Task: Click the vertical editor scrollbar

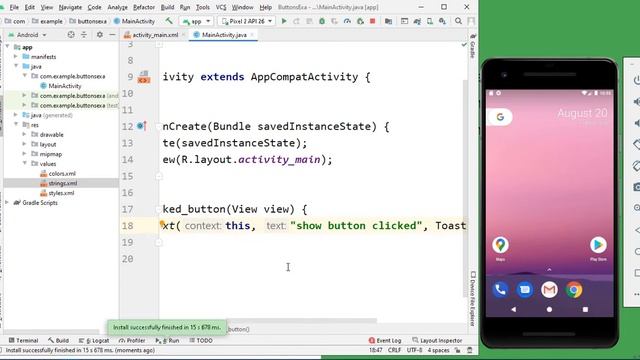Action: coord(465,188)
